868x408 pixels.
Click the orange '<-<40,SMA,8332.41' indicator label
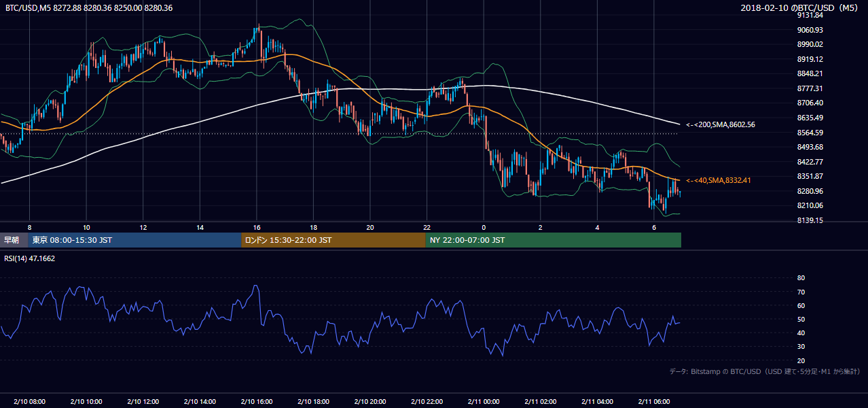pyautogui.click(x=718, y=180)
